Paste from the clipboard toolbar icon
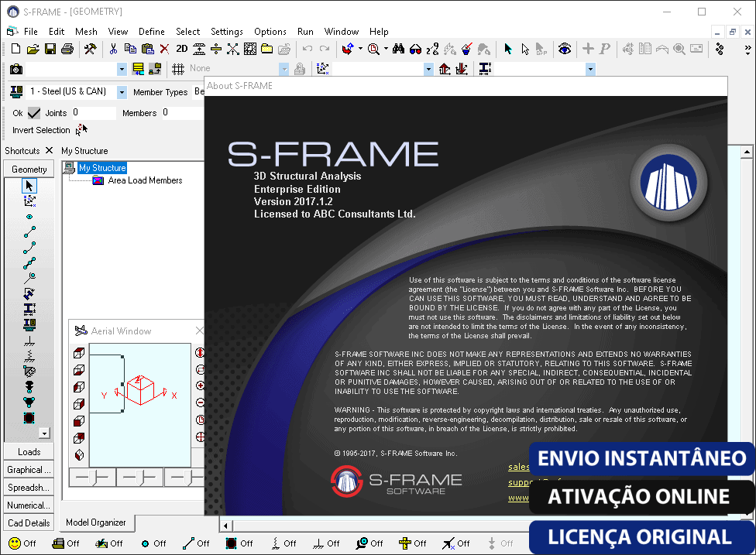756x555 pixels. coord(147,49)
